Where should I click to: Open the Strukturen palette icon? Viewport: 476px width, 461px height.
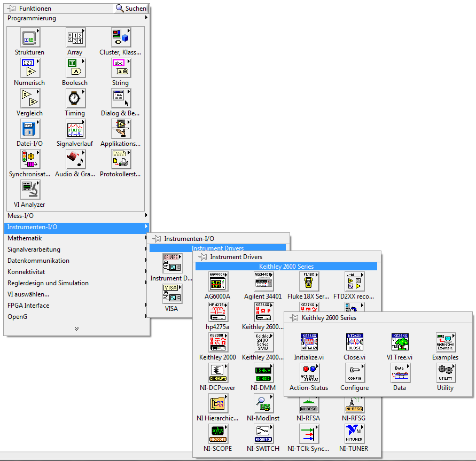pos(30,37)
